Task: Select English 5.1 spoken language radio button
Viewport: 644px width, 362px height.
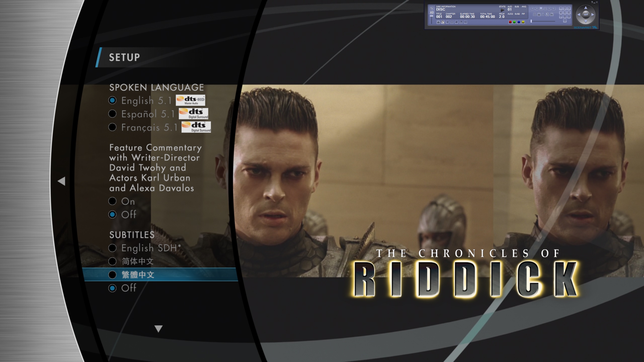Action: tap(113, 100)
